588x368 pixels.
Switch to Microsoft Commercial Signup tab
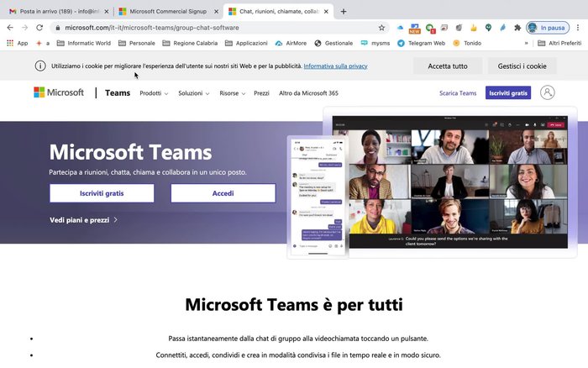pyautogui.click(x=168, y=11)
